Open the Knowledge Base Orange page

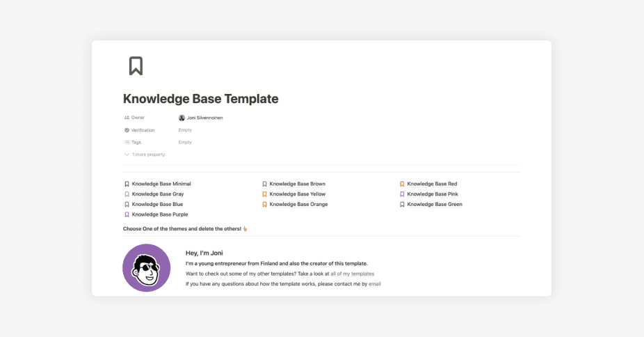tap(298, 204)
